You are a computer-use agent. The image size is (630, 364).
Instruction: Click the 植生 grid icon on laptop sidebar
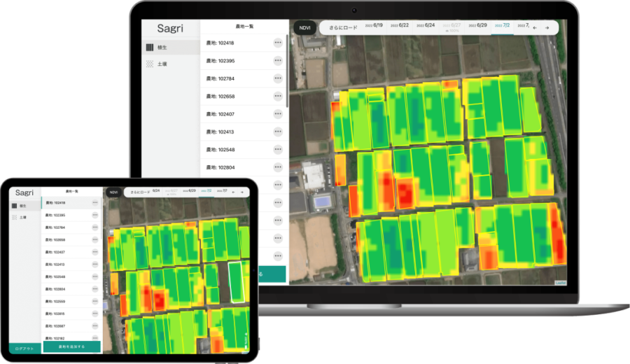pyautogui.click(x=150, y=48)
